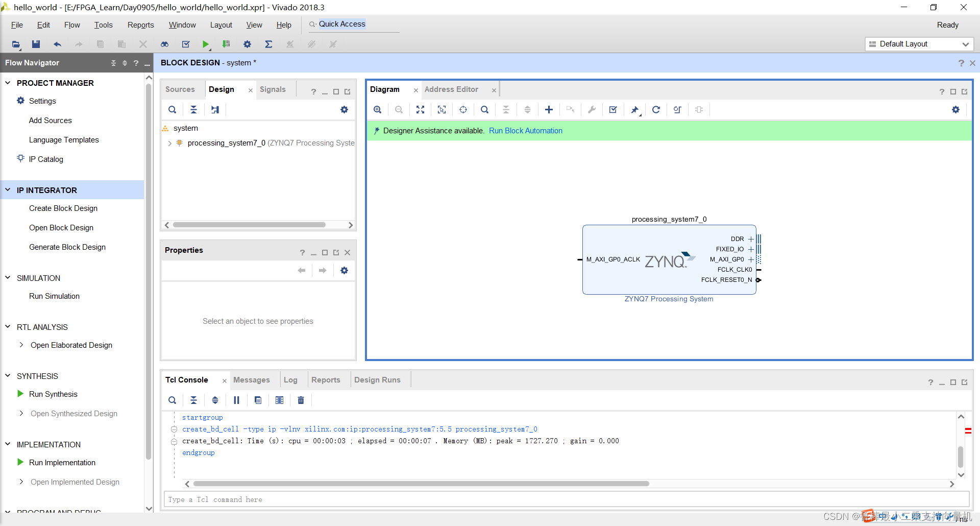The height and width of the screenshot is (526, 980).
Task: Pause Tcl Console output
Action: pyautogui.click(x=236, y=400)
